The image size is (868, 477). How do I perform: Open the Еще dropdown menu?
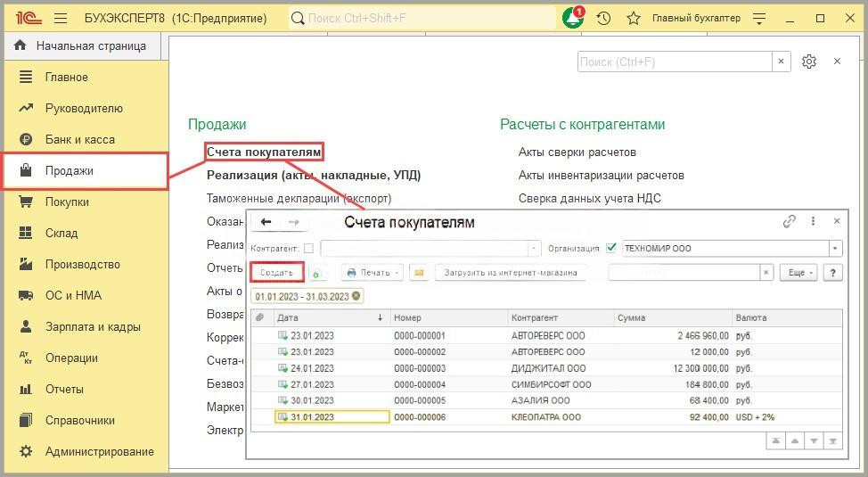click(798, 273)
